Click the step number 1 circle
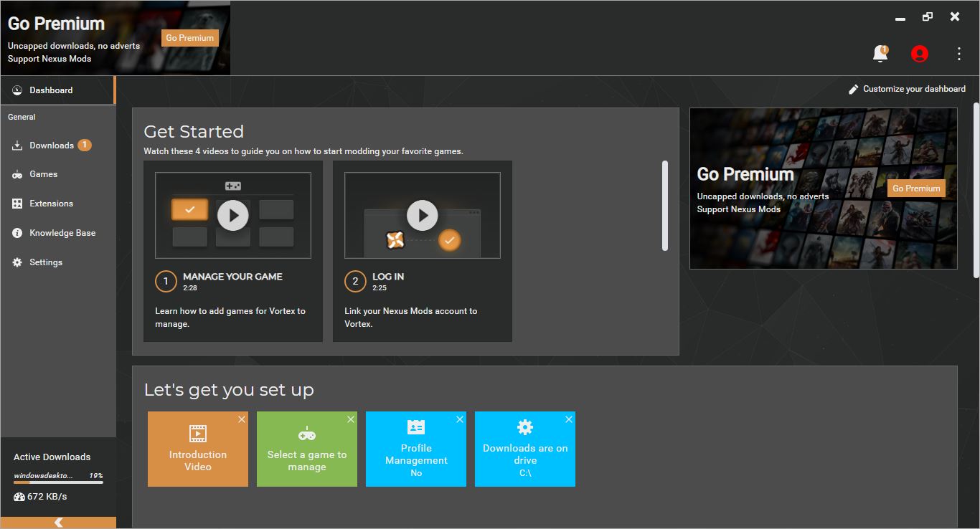980x529 pixels. pyautogui.click(x=166, y=282)
